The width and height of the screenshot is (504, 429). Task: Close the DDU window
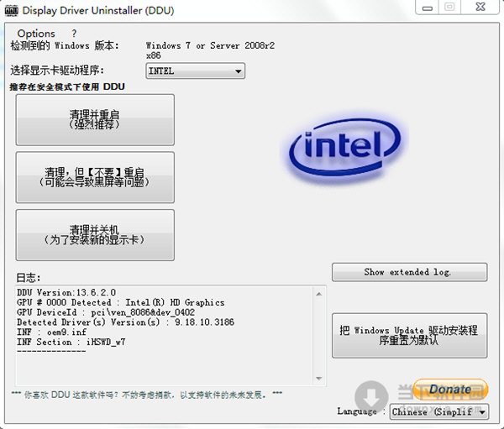[480, 7]
